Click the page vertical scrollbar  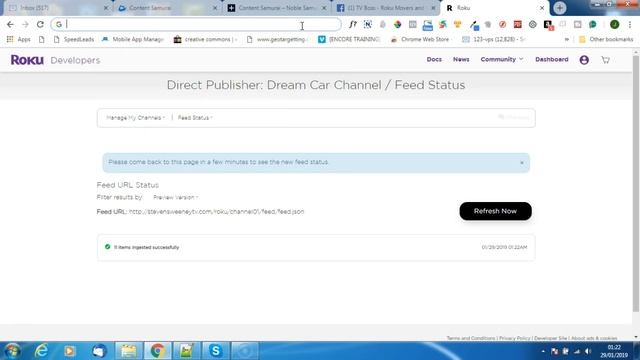click(x=636, y=184)
